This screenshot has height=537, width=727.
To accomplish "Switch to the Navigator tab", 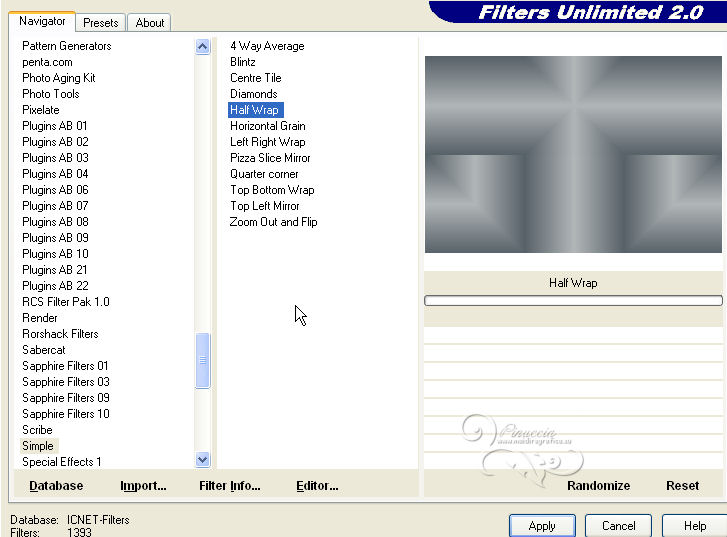I will (42, 21).
